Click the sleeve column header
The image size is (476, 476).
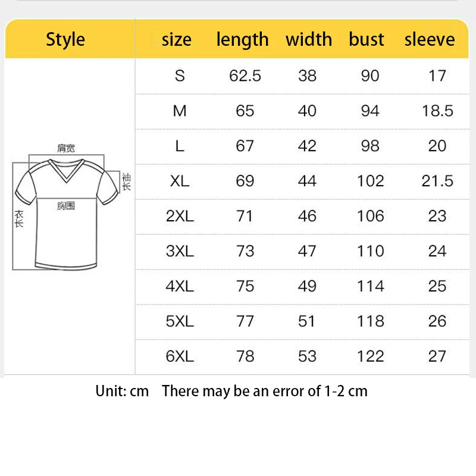pos(430,40)
